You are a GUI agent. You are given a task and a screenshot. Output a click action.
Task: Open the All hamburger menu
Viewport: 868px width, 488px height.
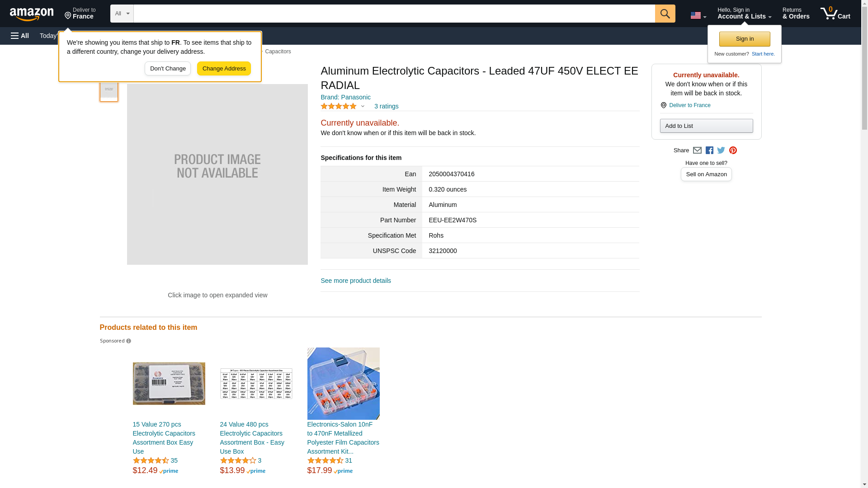[x=20, y=36]
